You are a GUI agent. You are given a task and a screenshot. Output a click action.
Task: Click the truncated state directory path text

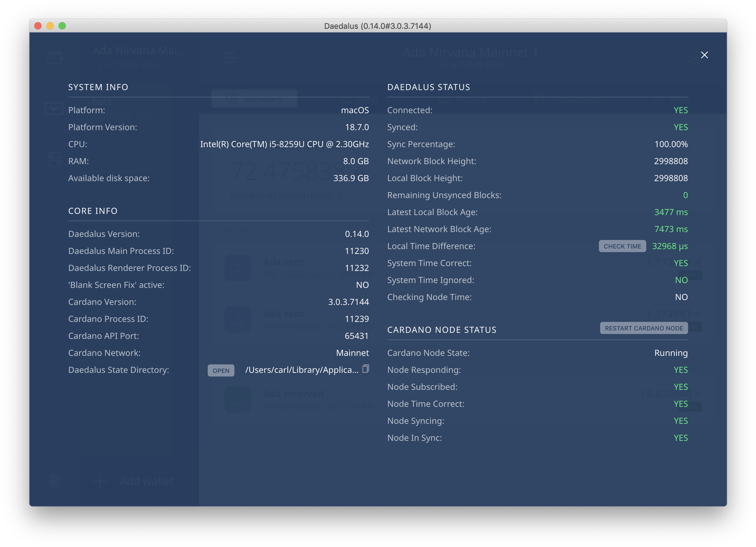tap(302, 370)
